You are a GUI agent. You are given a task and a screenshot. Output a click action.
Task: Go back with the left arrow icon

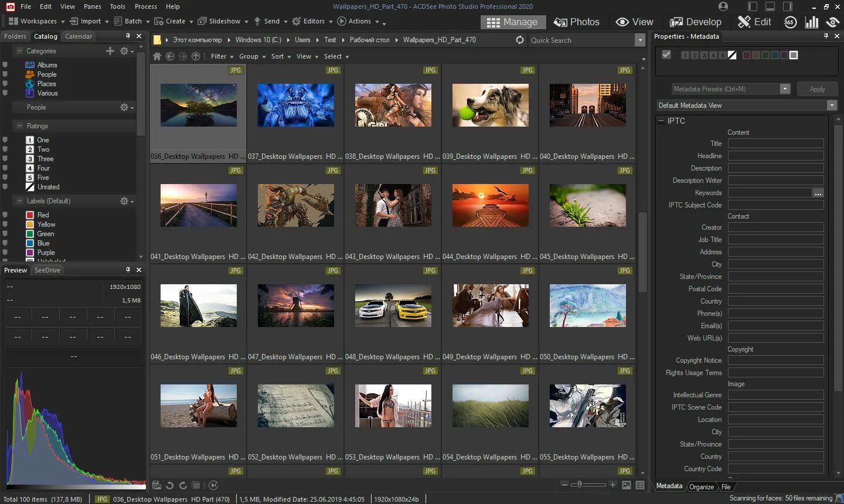(x=170, y=56)
